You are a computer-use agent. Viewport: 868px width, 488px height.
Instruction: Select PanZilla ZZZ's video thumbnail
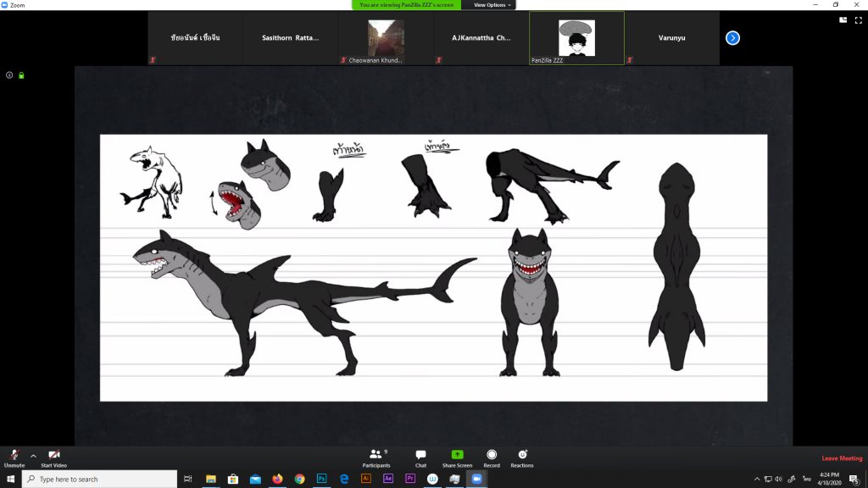pyautogui.click(x=576, y=38)
